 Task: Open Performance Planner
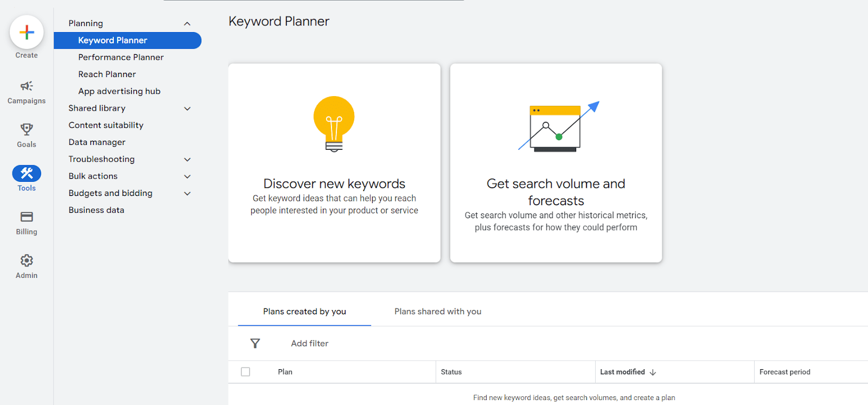pos(120,57)
